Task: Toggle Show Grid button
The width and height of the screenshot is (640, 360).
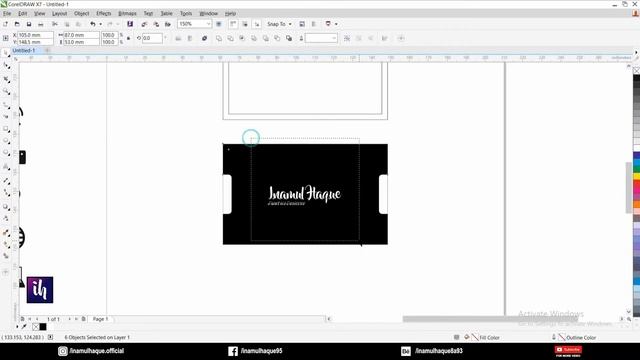Action: point(245,24)
